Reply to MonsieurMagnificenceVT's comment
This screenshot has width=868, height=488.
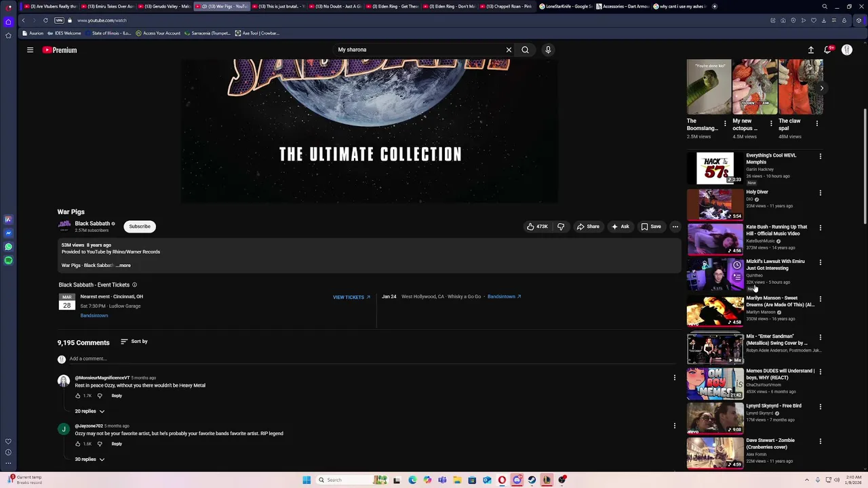pos(117,396)
